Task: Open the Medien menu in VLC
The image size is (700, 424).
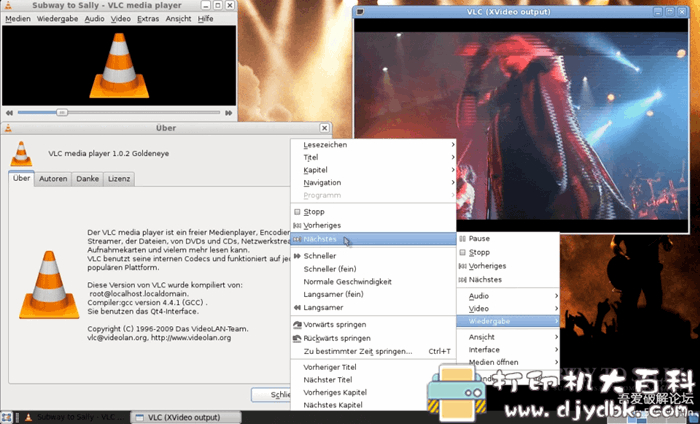Action: [18, 19]
